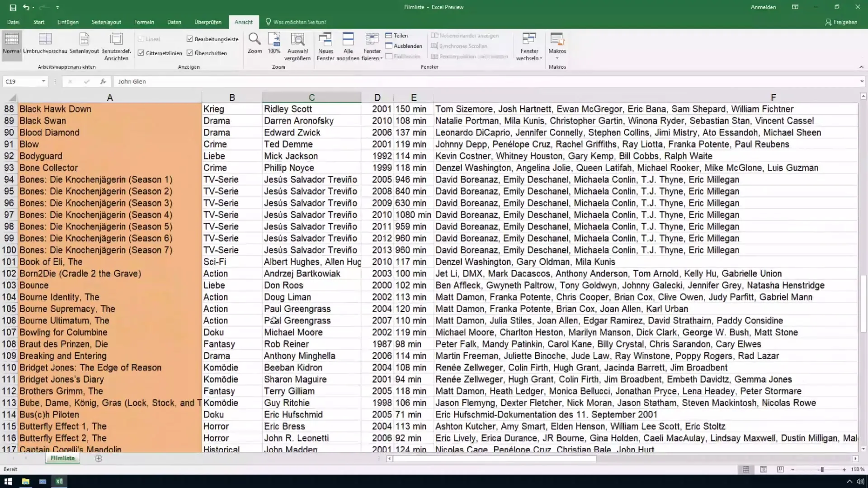
Task: Show hidden tray icons chevron
Action: point(849,481)
